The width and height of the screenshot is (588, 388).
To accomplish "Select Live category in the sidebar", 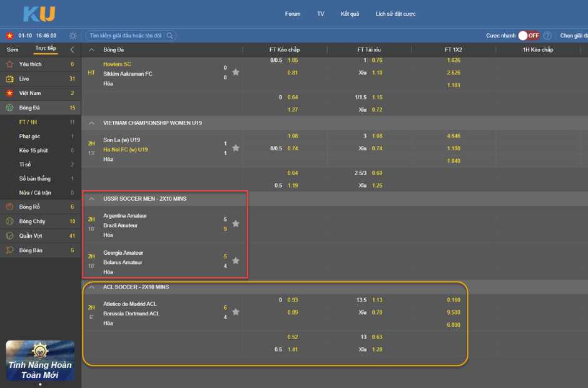I will (x=41, y=79).
